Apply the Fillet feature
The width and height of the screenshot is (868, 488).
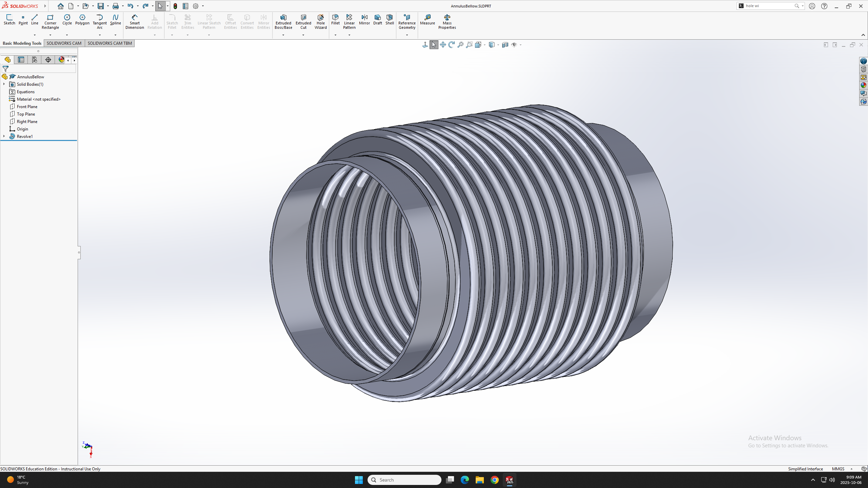tap(335, 20)
